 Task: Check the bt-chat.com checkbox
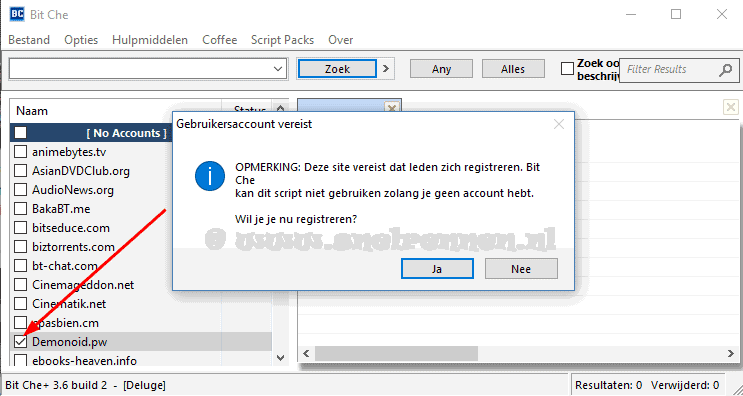point(20,266)
